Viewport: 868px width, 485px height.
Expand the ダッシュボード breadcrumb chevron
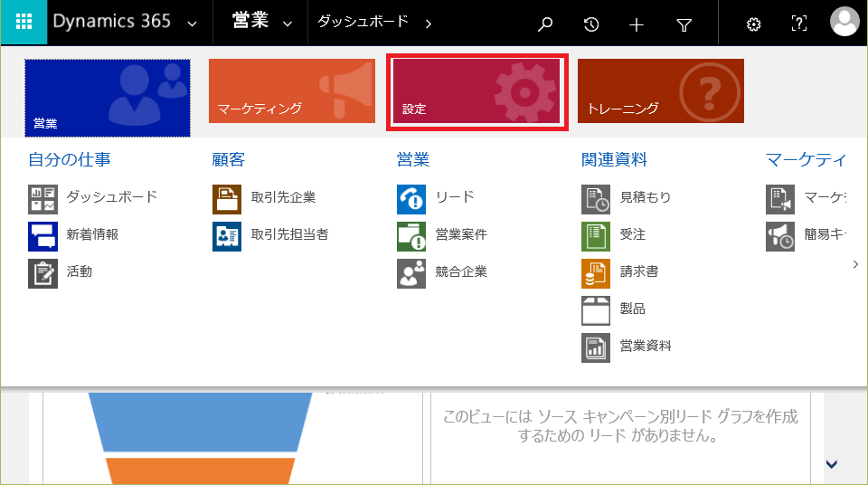click(x=428, y=24)
